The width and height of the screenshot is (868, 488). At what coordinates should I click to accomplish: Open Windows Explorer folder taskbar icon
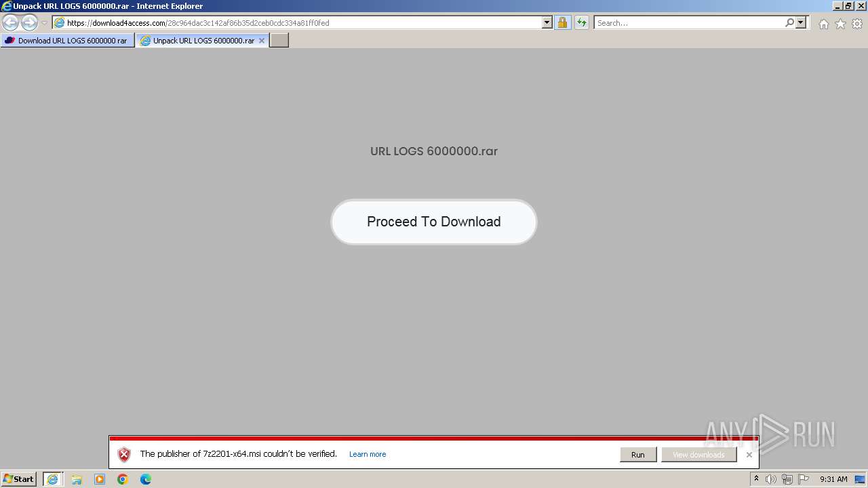coord(77,479)
